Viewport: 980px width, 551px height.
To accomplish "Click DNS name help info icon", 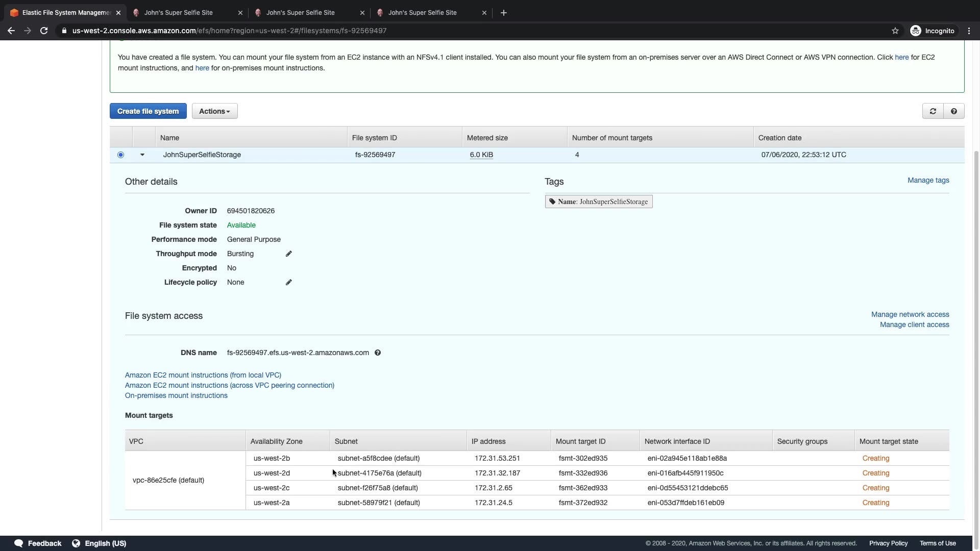I will (378, 353).
